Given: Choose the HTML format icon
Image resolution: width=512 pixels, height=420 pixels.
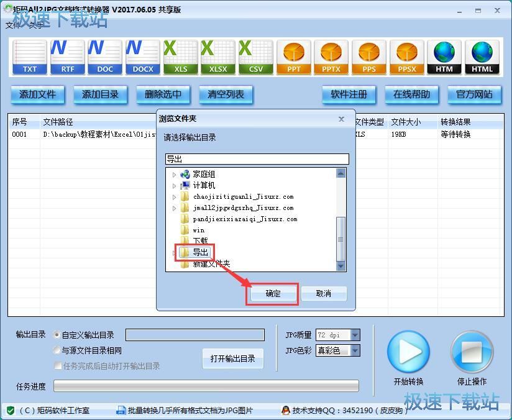Looking at the screenshot, I should pyautogui.click(x=482, y=57).
